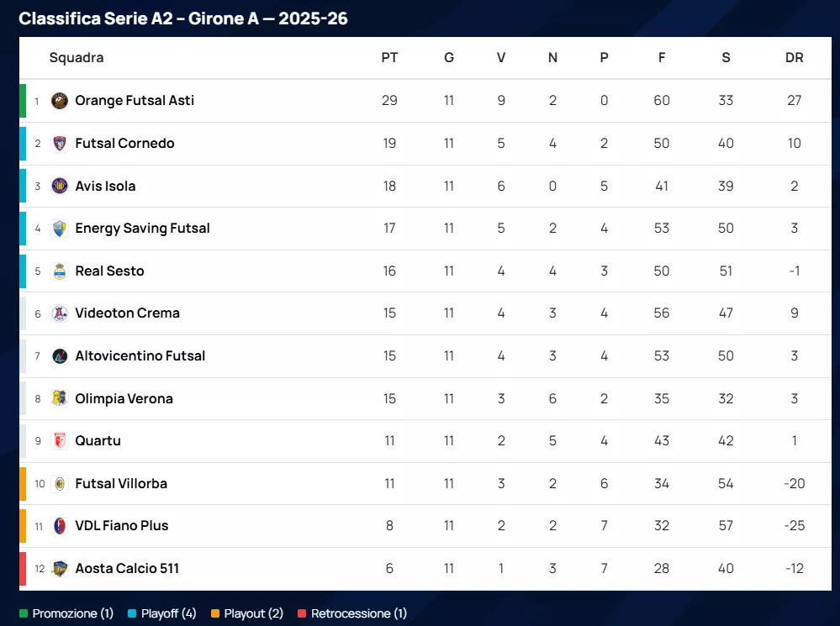Sort standings by the PT column header
The height and width of the screenshot is (626, 840).
tap(389, 58)
